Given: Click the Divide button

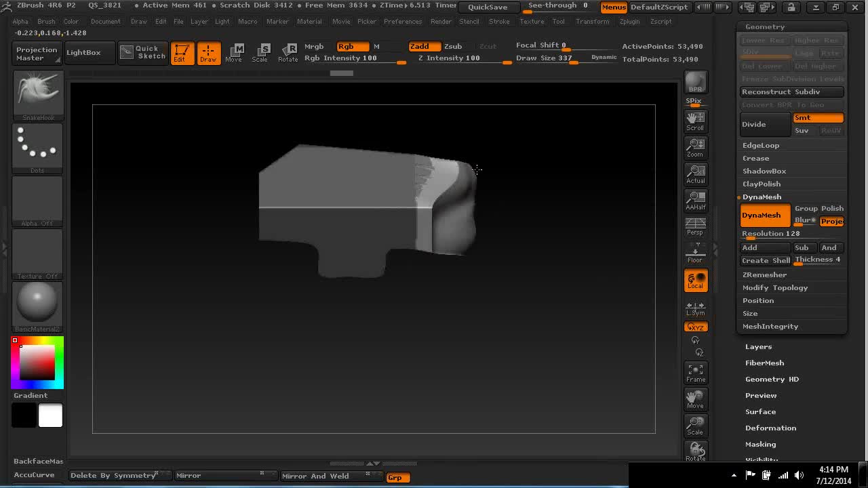Looking at the screenshot, I should point(765,125).
